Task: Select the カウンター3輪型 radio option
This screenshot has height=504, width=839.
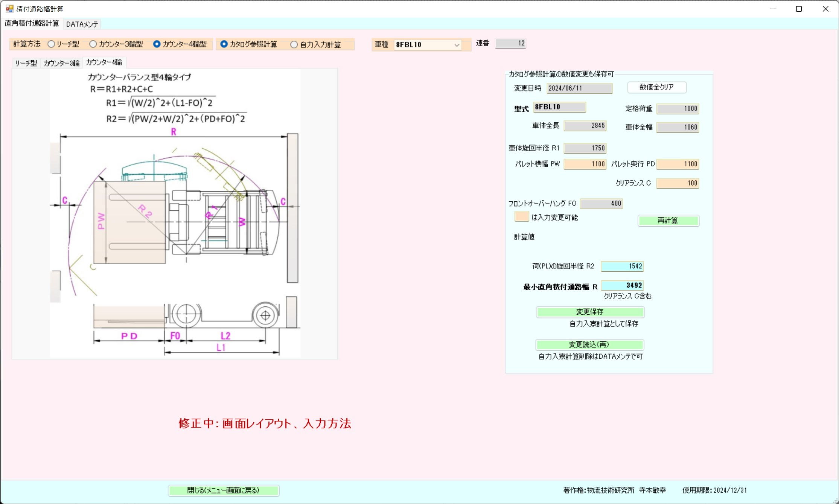Action: 93,44
